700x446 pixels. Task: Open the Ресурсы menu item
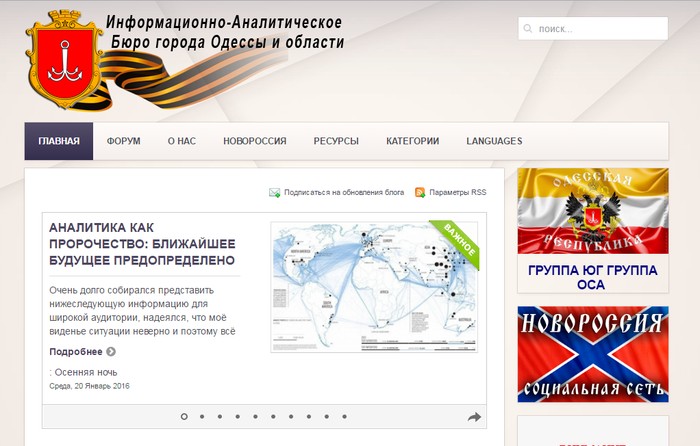(336, 141)
